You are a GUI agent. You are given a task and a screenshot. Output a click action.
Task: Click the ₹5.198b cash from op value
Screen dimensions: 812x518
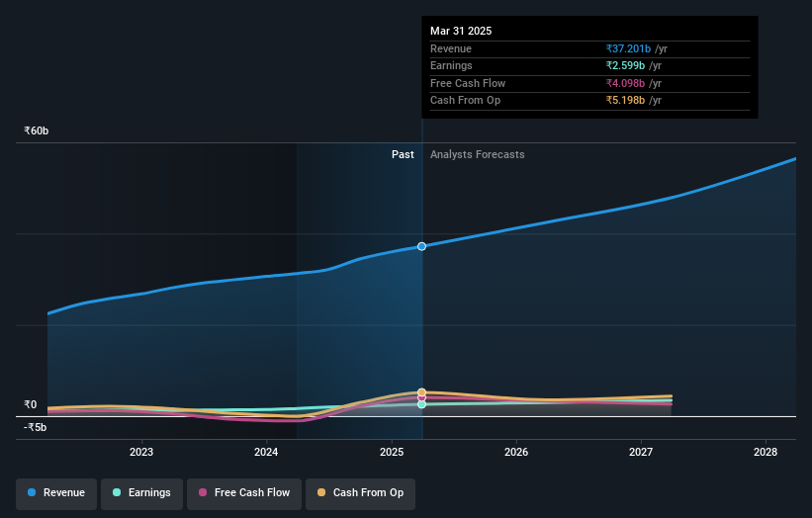(x=626, y=101)
